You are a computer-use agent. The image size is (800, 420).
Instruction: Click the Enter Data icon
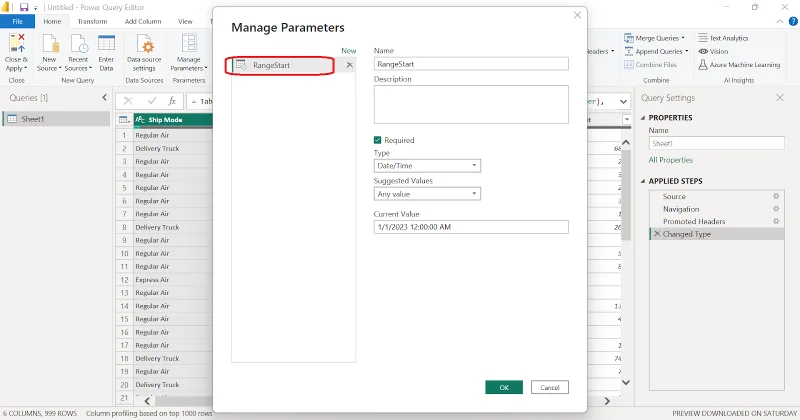tap(106, 44)
